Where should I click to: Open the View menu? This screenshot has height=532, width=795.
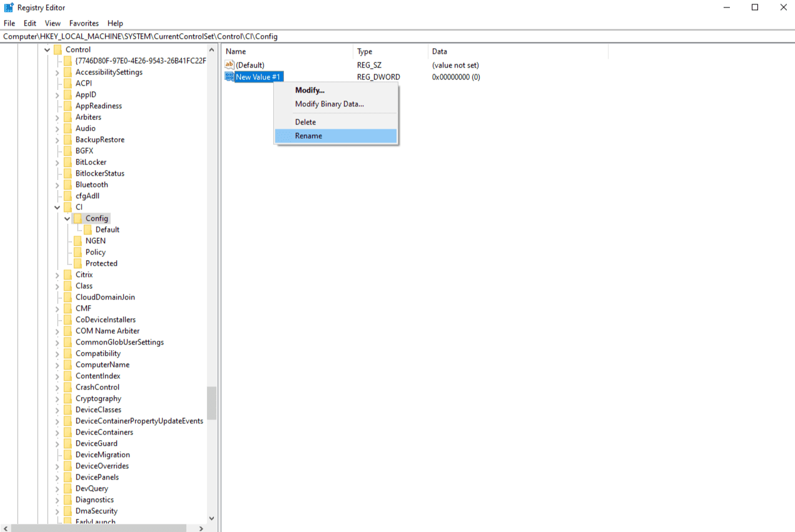pos(53,23)
